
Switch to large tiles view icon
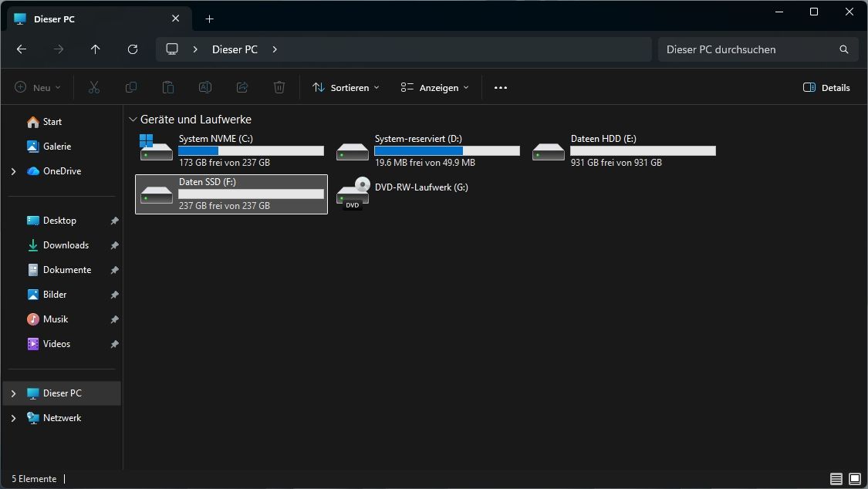tap(855, 478)
